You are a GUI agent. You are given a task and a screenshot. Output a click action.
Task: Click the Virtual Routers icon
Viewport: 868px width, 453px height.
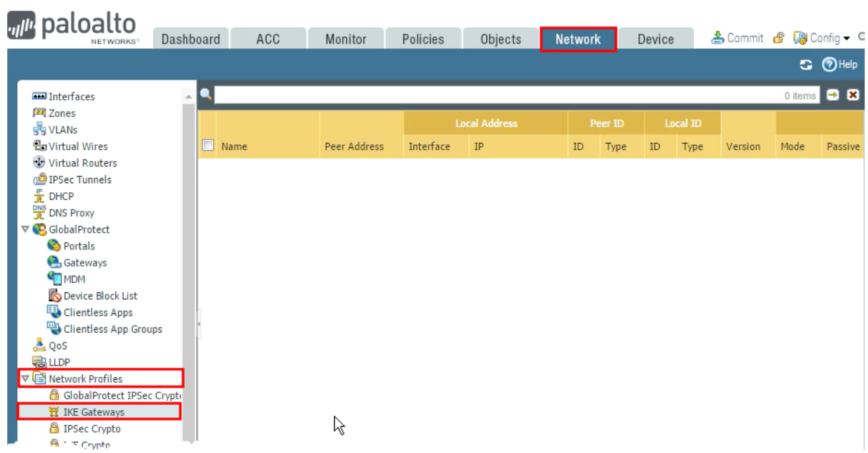coord(39,163)
